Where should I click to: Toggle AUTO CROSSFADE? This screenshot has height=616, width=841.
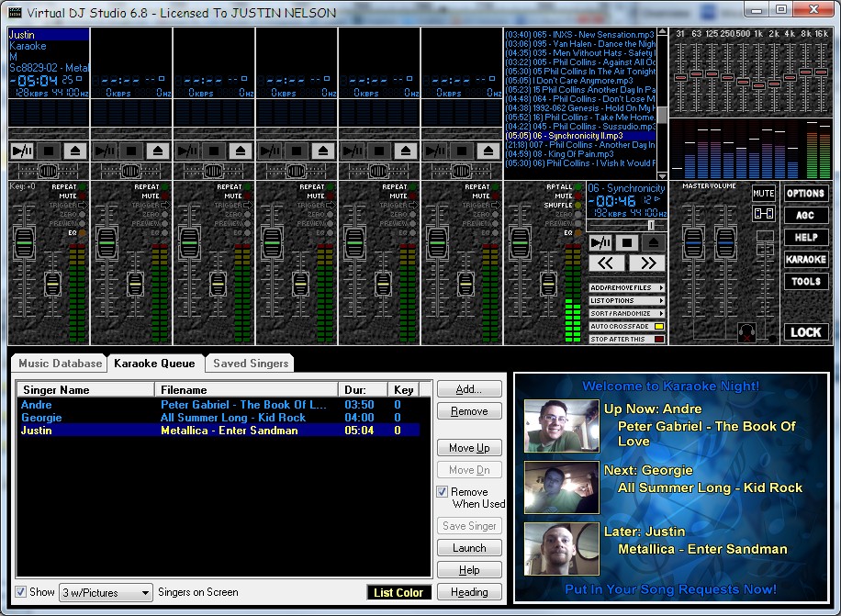(x=627, y=326)
